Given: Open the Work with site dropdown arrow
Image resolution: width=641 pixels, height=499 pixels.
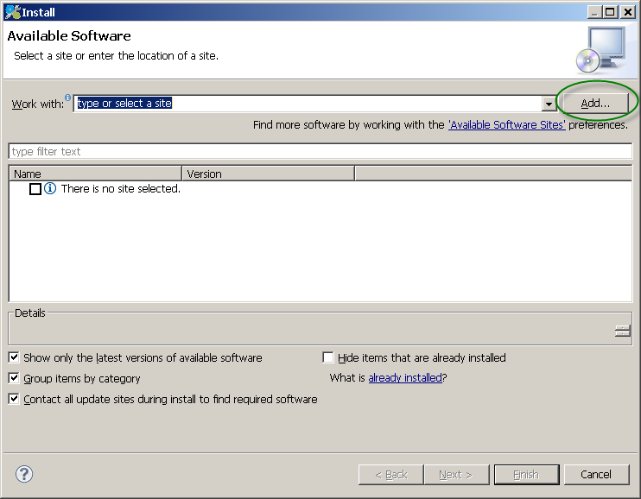Looking at the screenshot, I should pyautogui.click(x=549, y=104).
